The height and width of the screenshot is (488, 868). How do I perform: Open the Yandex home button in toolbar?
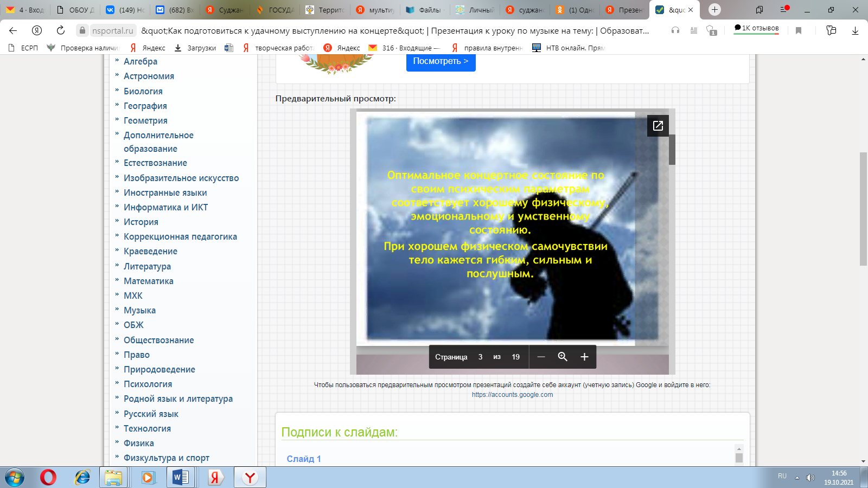click(37, 30)
